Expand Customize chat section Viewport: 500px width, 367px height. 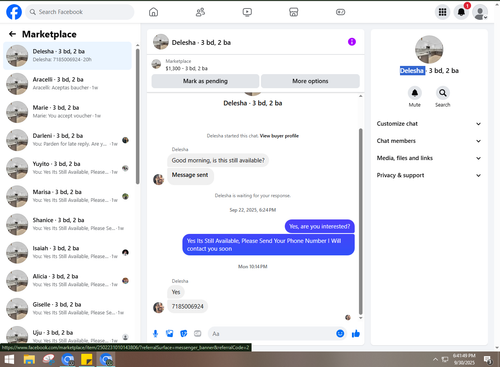[x=429, y=124]
